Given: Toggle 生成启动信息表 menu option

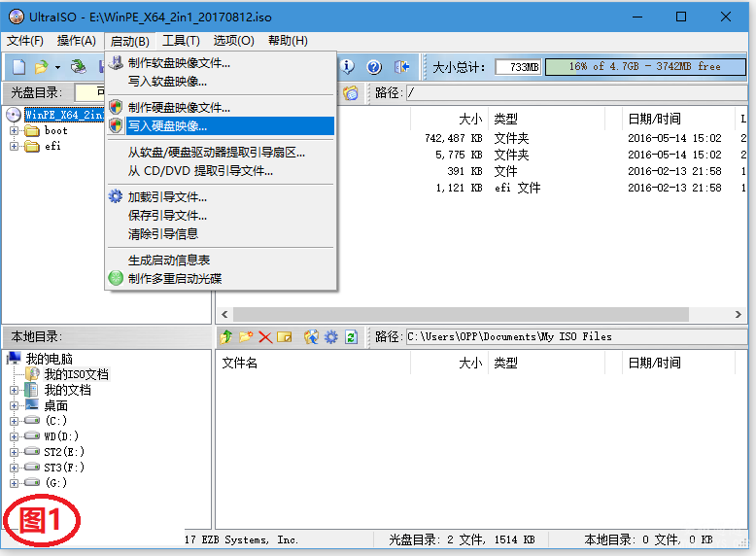Looking at the screenshot, I should (221, 260).
